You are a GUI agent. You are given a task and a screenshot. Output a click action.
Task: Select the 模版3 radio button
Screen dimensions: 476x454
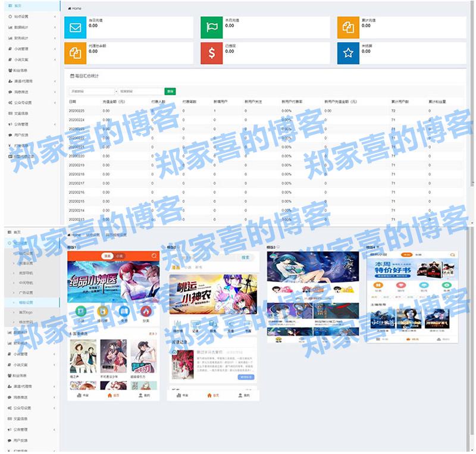278,247
